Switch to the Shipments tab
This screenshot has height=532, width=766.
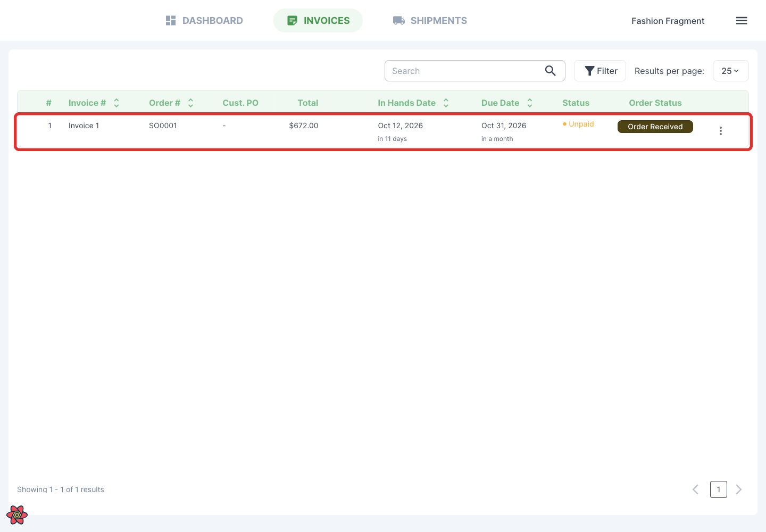pos(430,21)
